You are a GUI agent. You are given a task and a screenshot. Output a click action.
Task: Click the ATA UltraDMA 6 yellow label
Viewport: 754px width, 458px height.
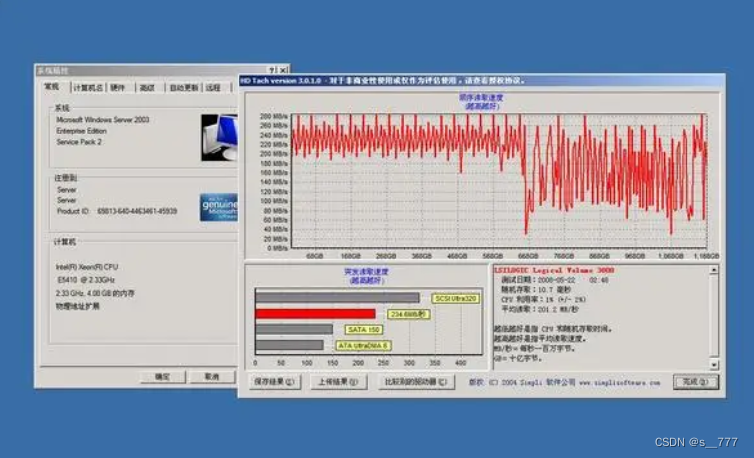point(363,345)
